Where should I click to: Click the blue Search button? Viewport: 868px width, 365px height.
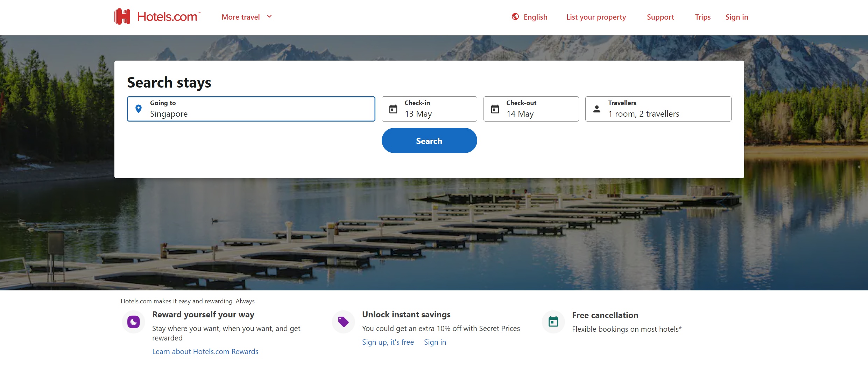point(429,140)
